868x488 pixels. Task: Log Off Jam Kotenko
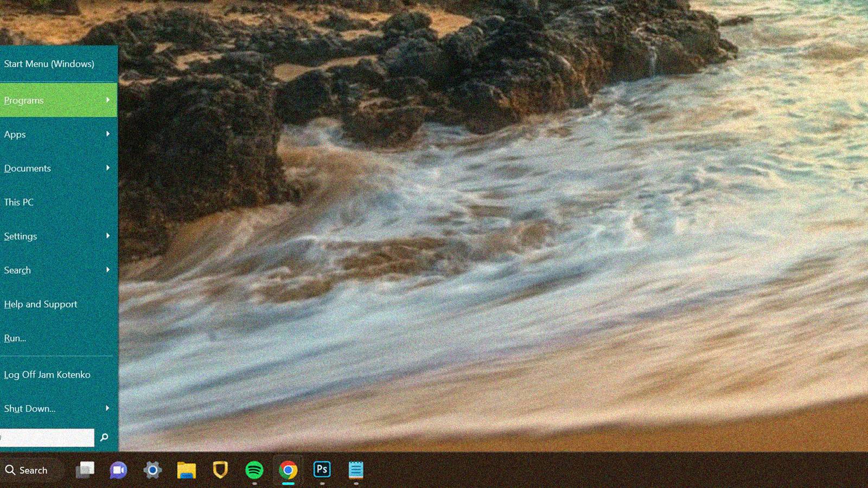tap(47, 374)
